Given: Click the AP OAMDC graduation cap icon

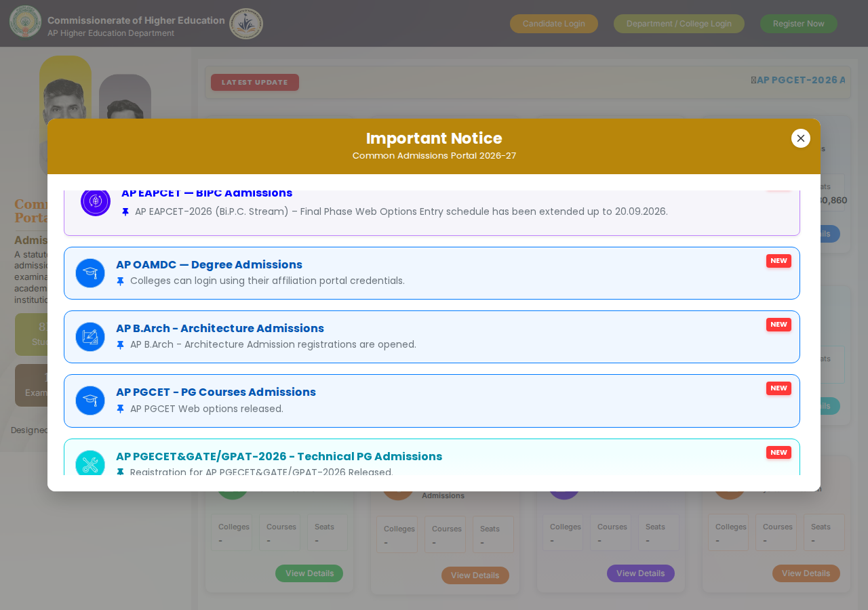Looking at the screenshot, I should (x=90, y=273).
